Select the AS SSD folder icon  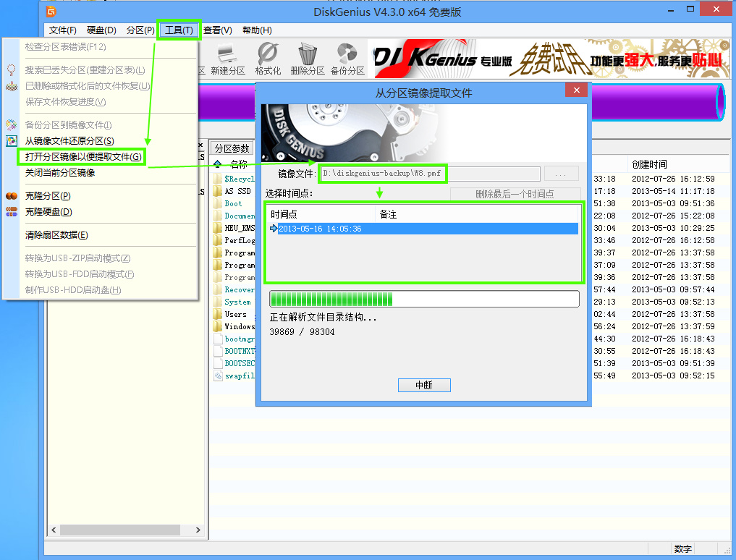click(217, 191)
